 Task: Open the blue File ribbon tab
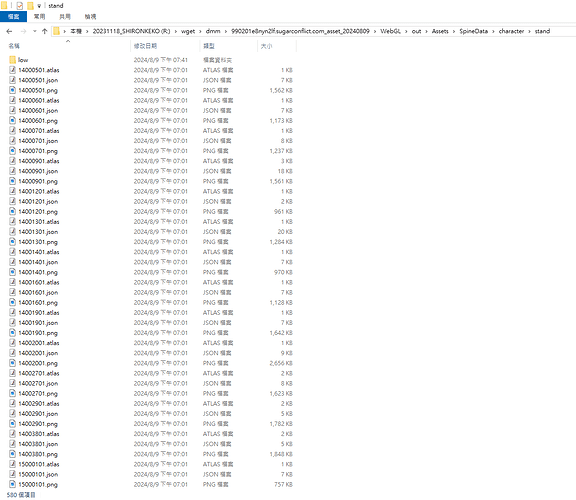13,17
